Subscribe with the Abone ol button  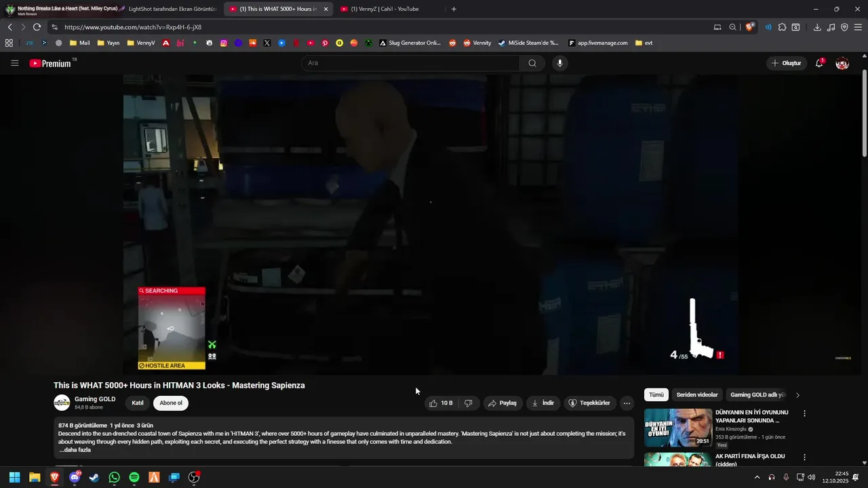[x=171, y=403]
